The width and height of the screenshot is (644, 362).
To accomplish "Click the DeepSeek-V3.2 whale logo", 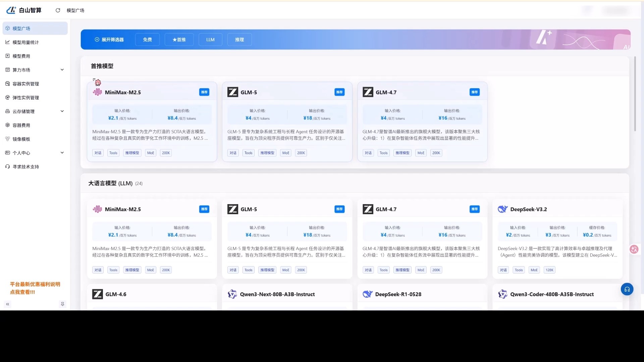I will (x=502, y=209).
